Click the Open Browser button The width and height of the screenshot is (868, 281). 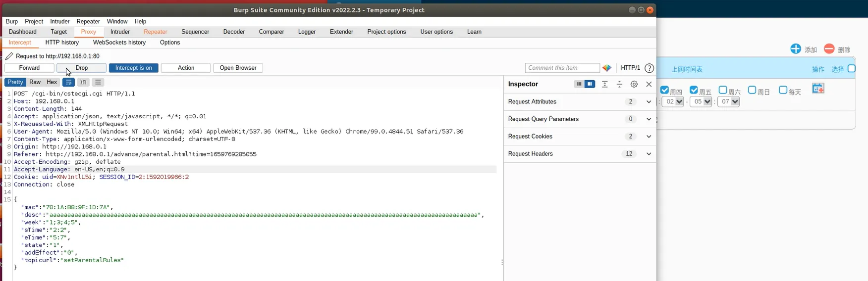pos(238,68)
